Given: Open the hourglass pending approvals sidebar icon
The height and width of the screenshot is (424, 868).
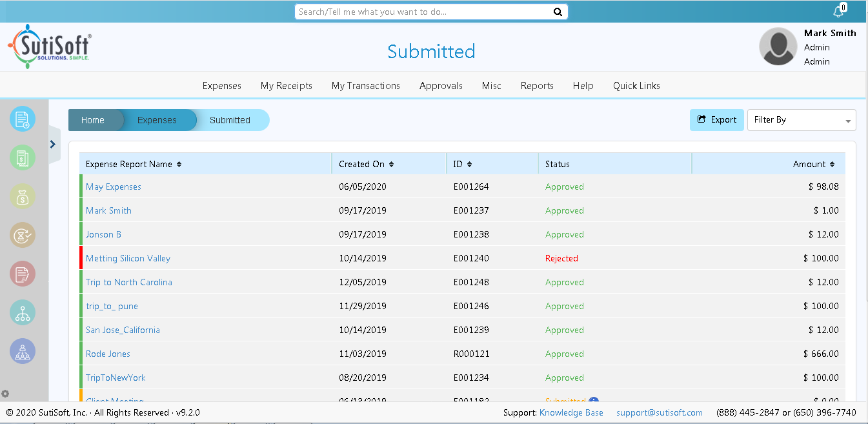Looking at the screenshot, I should click(23, 236).
